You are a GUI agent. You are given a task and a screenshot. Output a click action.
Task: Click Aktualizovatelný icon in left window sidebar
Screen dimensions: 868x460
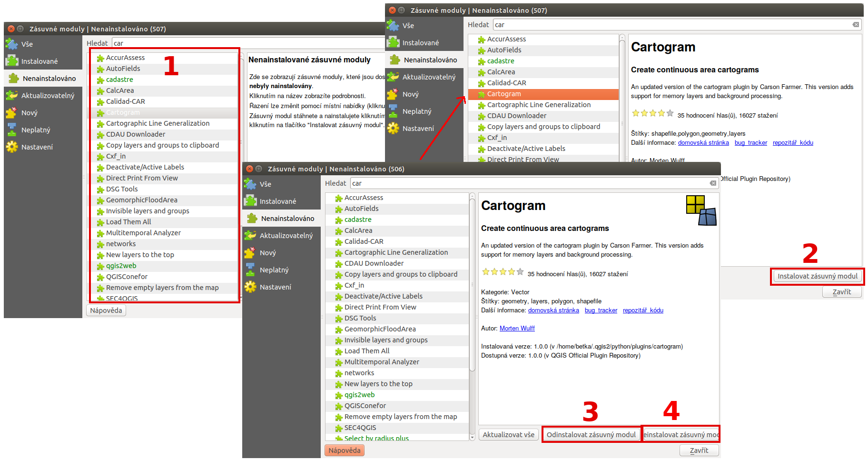(x=11, y=95)
